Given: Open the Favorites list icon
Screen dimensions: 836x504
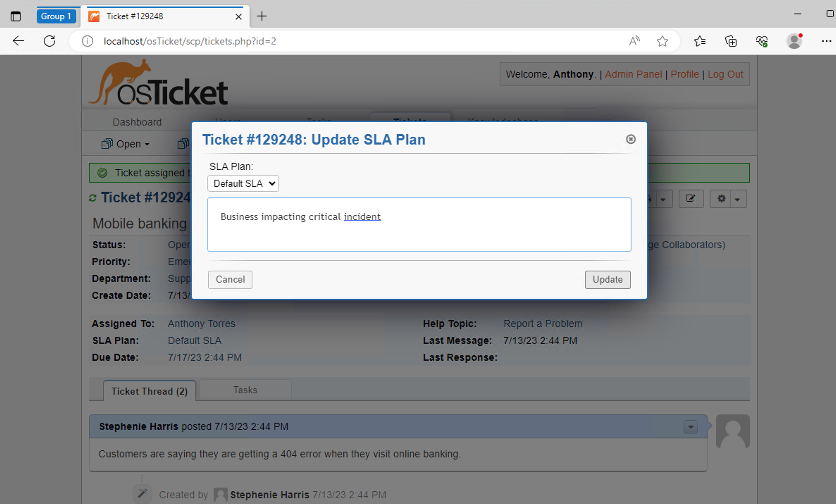Looking at the screenshot, I should (x=700, y=41).
